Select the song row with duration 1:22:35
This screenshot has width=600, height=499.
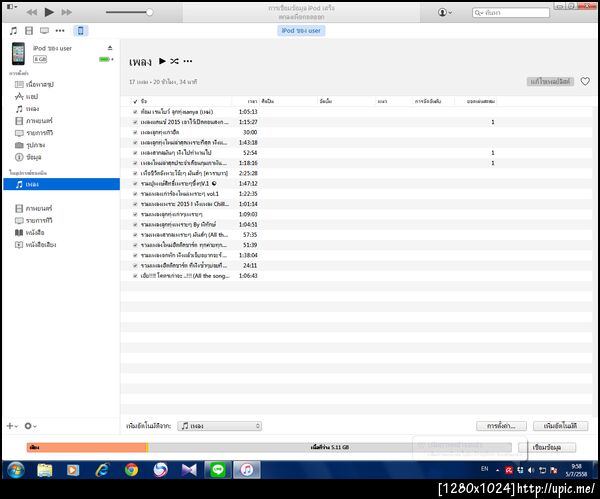pyautogui.click(x=357, y=194)
